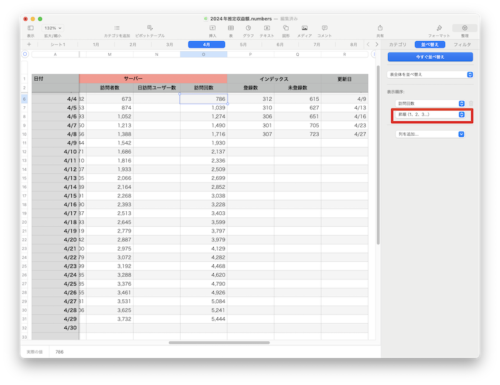Switch to the 1月 sheet tab

(x=96, y=44)
